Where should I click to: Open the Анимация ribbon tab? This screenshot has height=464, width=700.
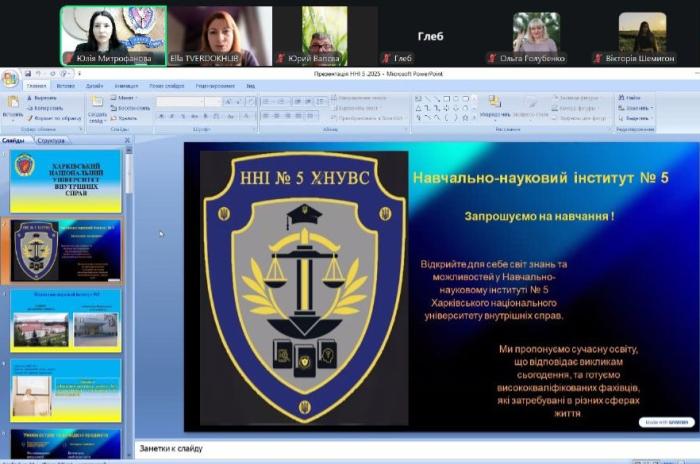pyautogui.click(x=126, y=86)
